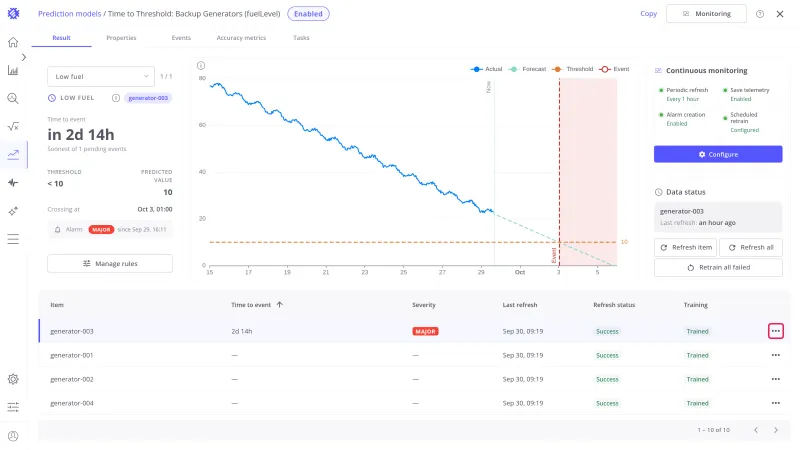Go to next table page
This screenshot has height=450, width=800.
(776, 430)
